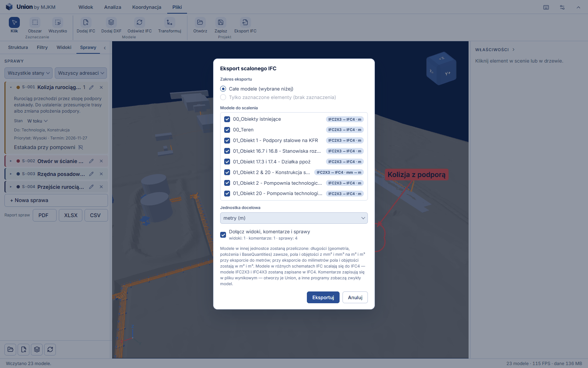Open the Filtry panel tab
Screen dimensions: 588x368
tap(42, 47)
